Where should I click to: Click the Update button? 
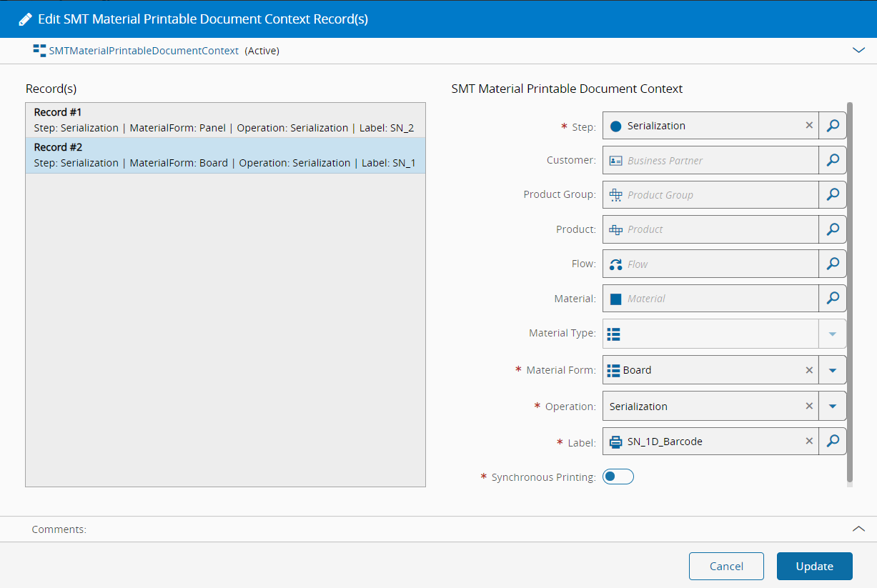pos(814,566)
